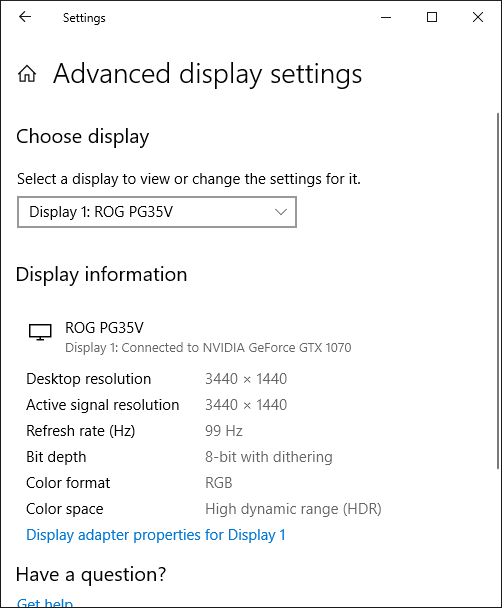The width and height of the screenshot is (502, 608).
Task: Open the Get help link
Action: pyautogui.click(x=45, y=603)
